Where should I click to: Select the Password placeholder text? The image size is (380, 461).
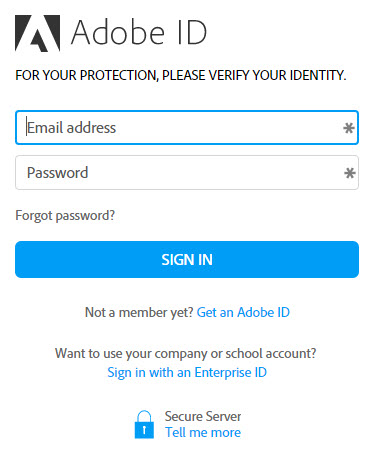[57, 173]
